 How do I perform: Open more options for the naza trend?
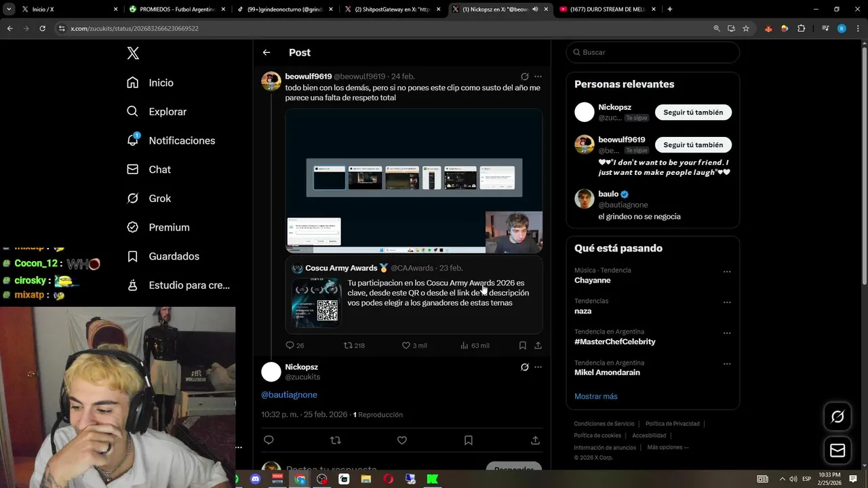coord(727,302)
